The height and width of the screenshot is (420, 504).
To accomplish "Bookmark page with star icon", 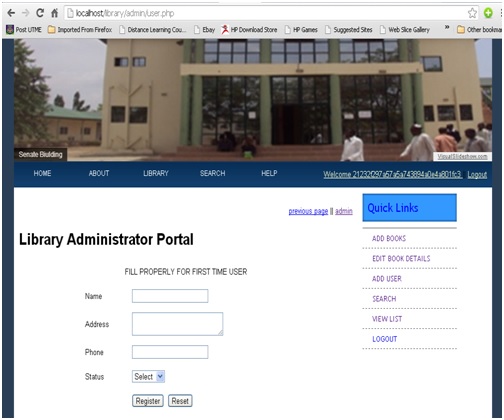I will (x=472, y=13).
